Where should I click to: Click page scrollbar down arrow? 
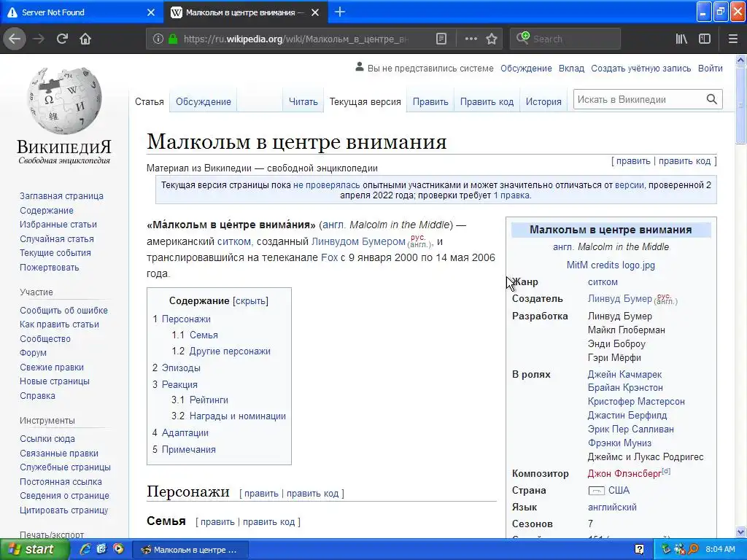click(741, 532)
